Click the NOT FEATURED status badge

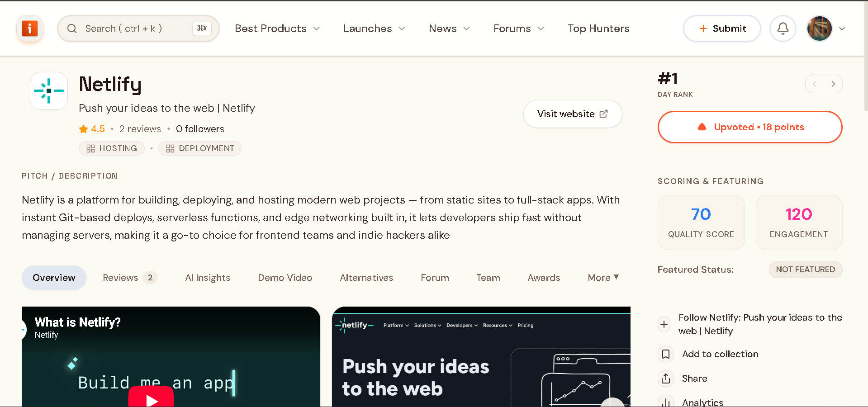tap(806, 270)
